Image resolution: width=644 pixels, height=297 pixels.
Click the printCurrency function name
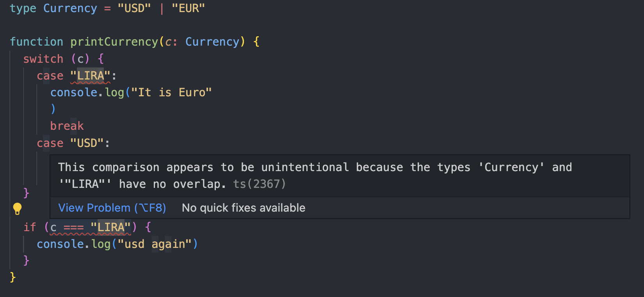[x=114, y=41]
